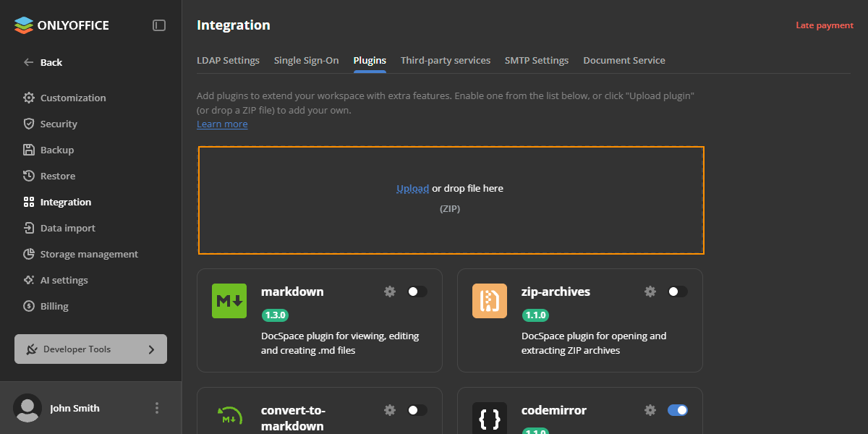The height and width of the screenshot is (434, 868).
Task: Open zip-archives plugin settings gear
Action: tap(650, 292)
